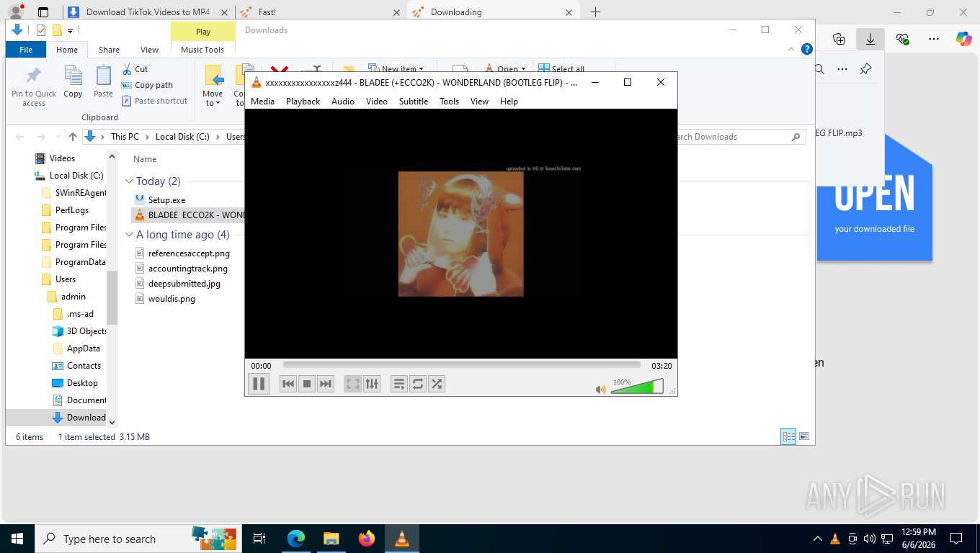Viewport: 980px width, 553px height.
Task: Open the Music Tools tab
Action: point(202,50)
